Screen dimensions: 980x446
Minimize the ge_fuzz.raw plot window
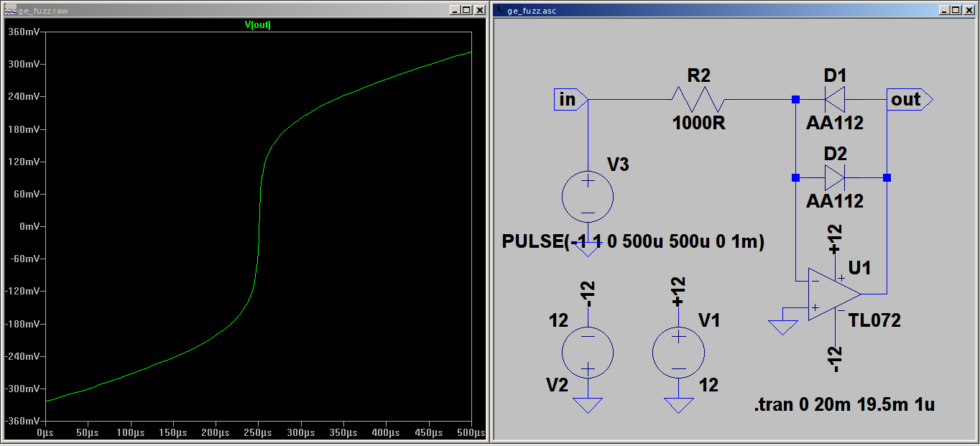click(455, 10)
